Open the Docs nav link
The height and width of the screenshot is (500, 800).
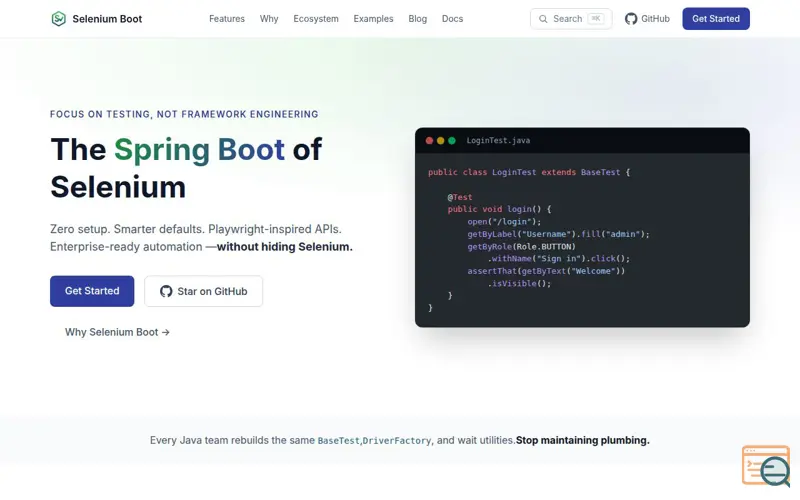coord(453,19)
